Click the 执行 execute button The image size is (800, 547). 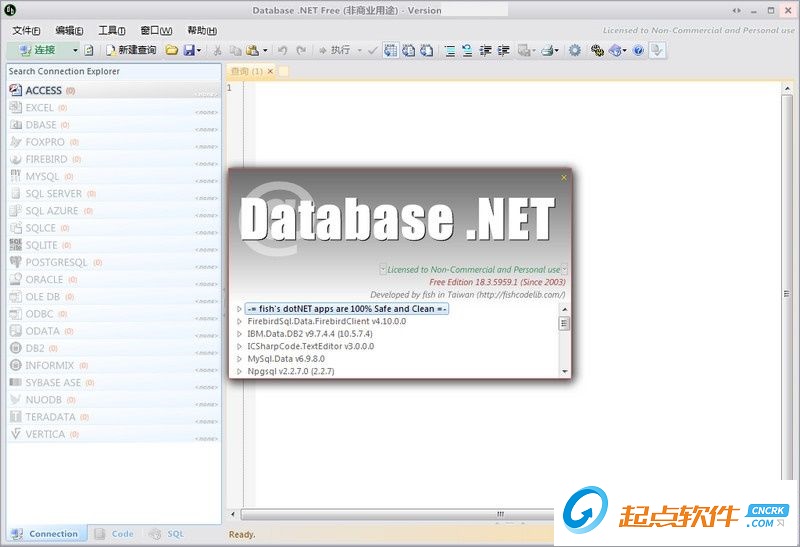pos(335,50)
